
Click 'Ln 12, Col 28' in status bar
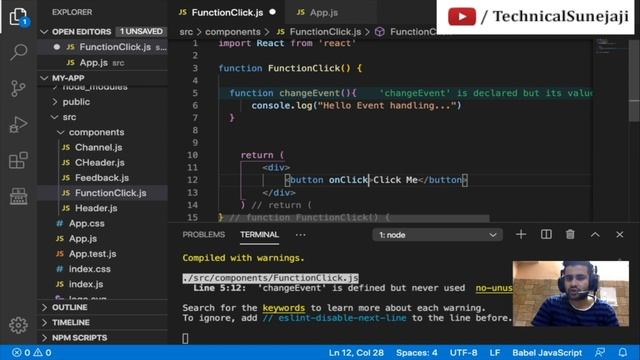point(356,352)
